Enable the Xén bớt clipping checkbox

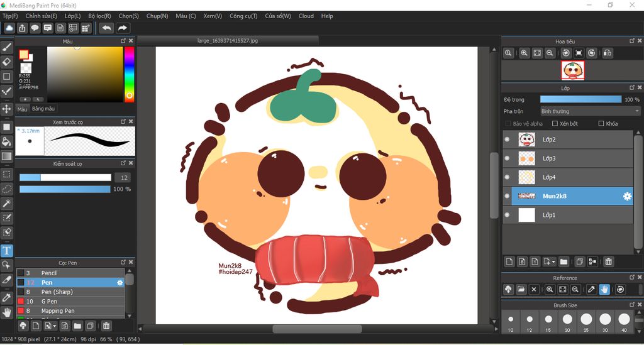(x=555, y=123)
